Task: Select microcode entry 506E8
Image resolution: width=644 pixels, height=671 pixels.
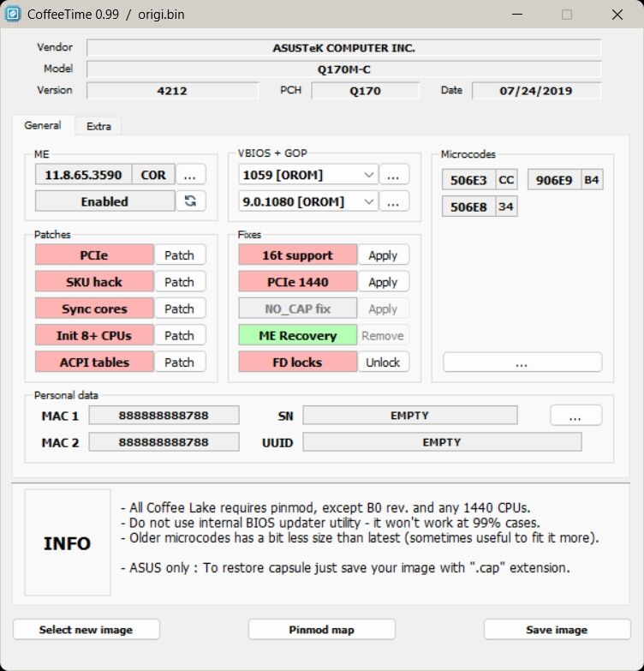Action: point(468,207)
